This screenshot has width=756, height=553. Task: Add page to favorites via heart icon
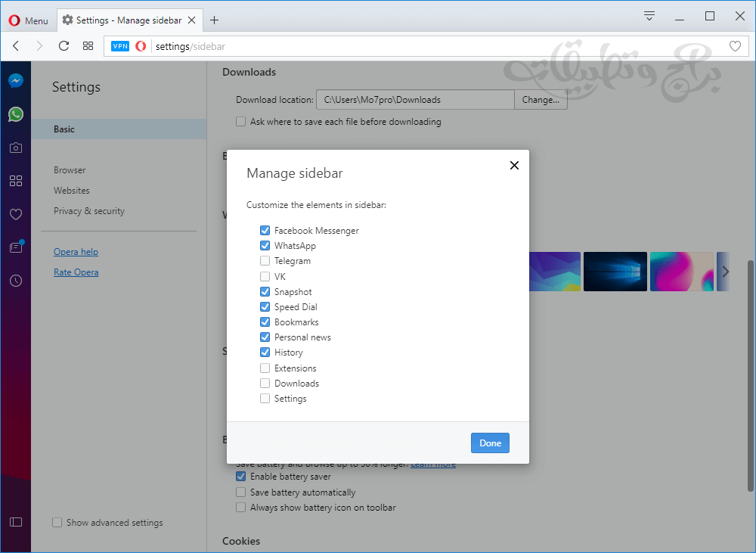(x=735, y=45)
